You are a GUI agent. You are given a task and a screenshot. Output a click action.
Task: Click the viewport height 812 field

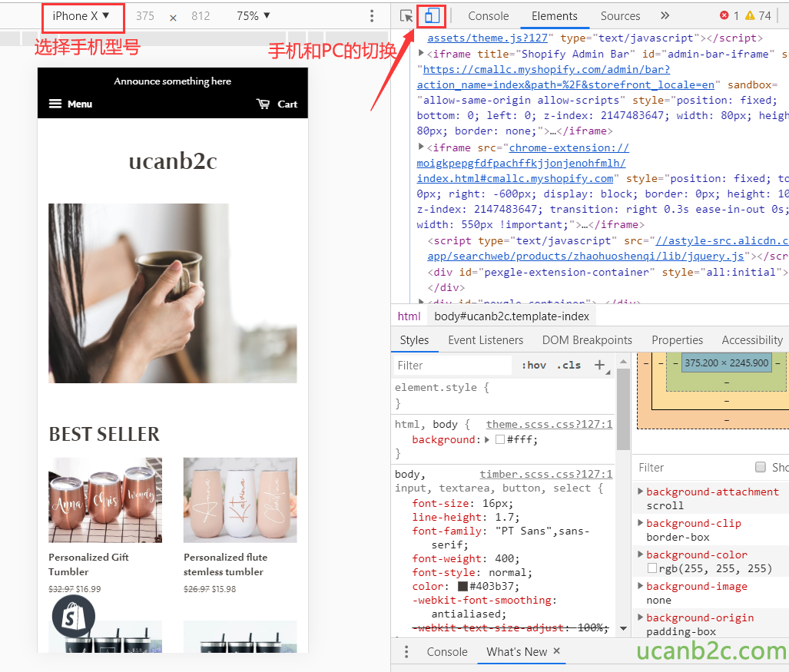coord(201,16)
